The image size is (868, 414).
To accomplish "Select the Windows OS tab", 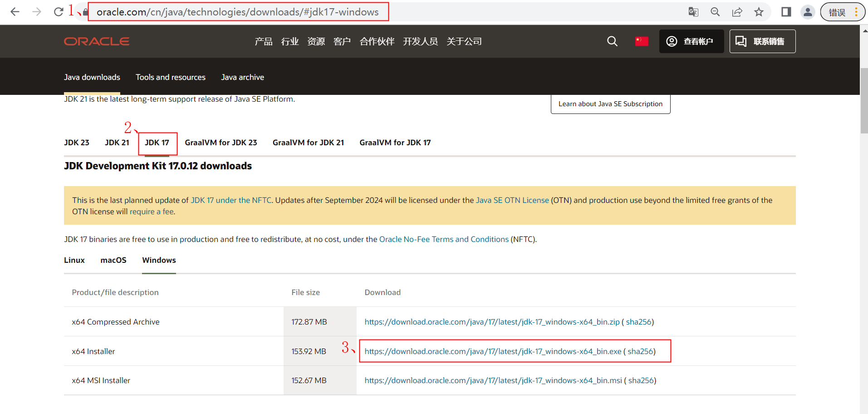I will (x=159, y=260).
